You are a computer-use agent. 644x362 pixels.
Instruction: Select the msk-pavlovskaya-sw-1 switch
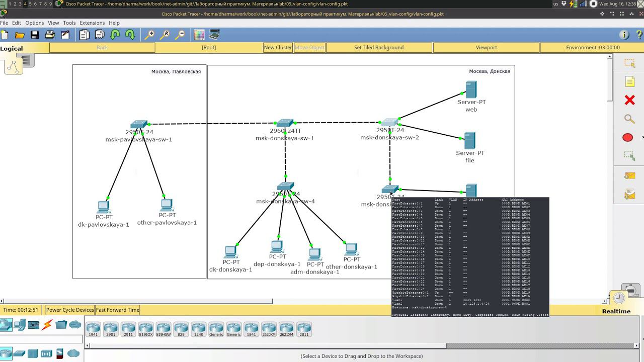coord(138,125)
